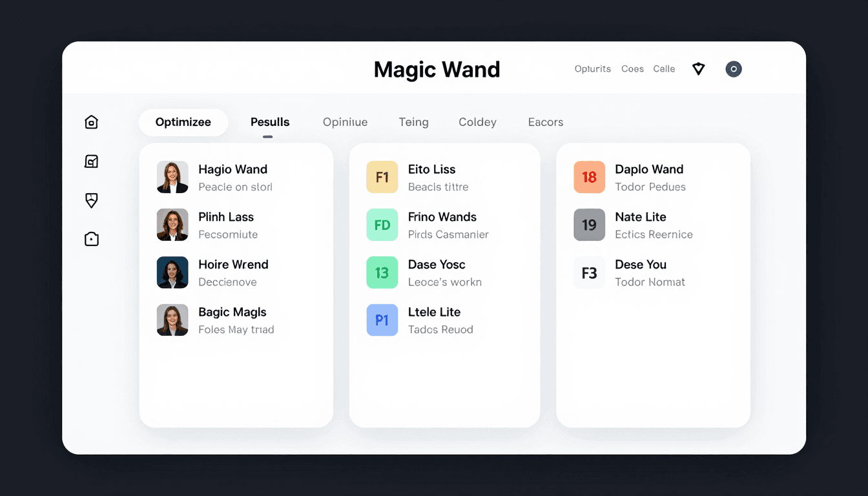The height and width of the screenshot is (496, 868).
Task: Select the Optimizee tab
Action: click(183, 122)
